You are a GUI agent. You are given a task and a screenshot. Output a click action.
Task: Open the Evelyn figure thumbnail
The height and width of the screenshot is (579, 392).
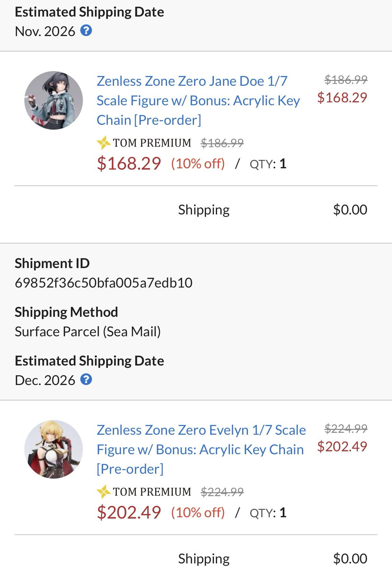[54, 449]
